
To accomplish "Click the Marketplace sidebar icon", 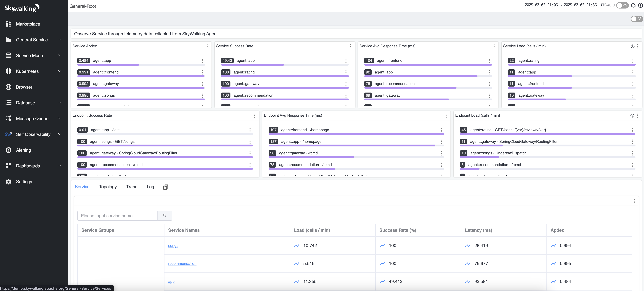I will coord(9,24).
